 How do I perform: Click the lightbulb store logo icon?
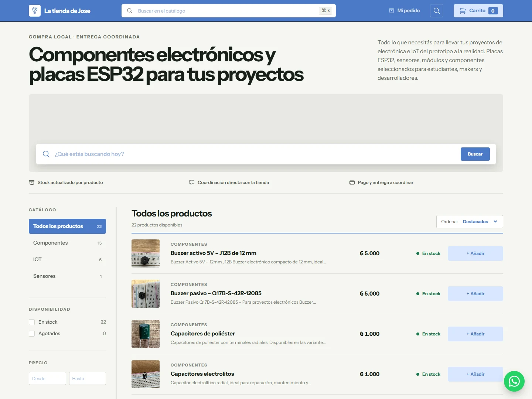point(35,11)
